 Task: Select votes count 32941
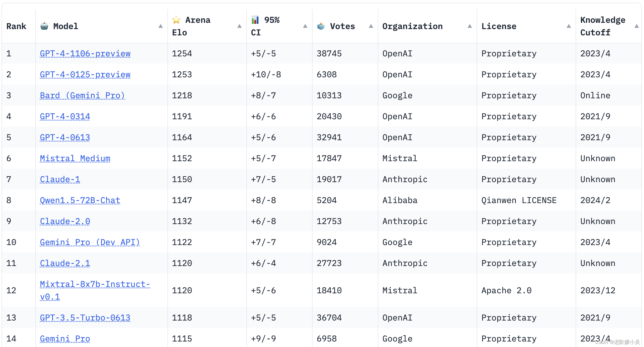tap(329, 137)
